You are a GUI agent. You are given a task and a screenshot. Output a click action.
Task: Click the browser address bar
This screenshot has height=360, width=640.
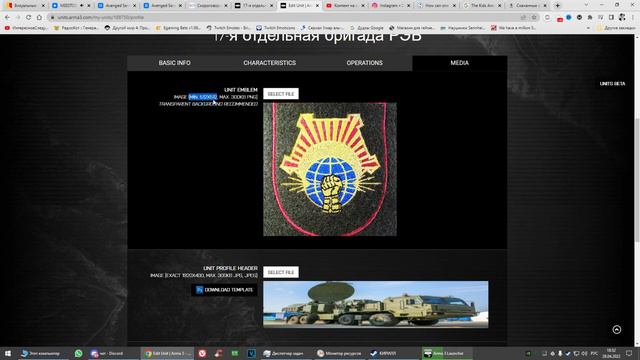click(x=286, y=18)
